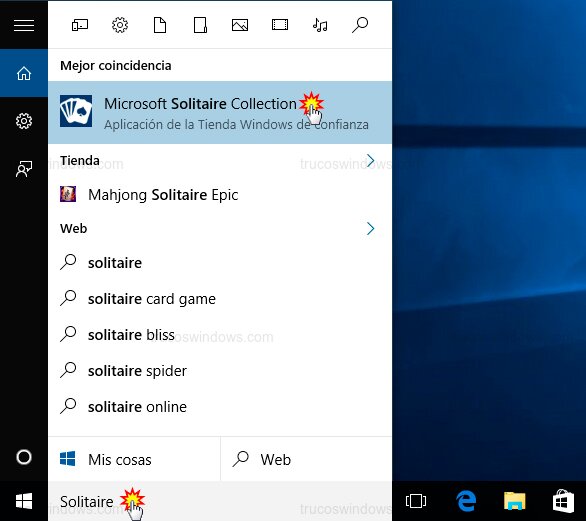Open Windows Store from taskbar
This screenshot has width=586, height=521.
pos(563,501)
